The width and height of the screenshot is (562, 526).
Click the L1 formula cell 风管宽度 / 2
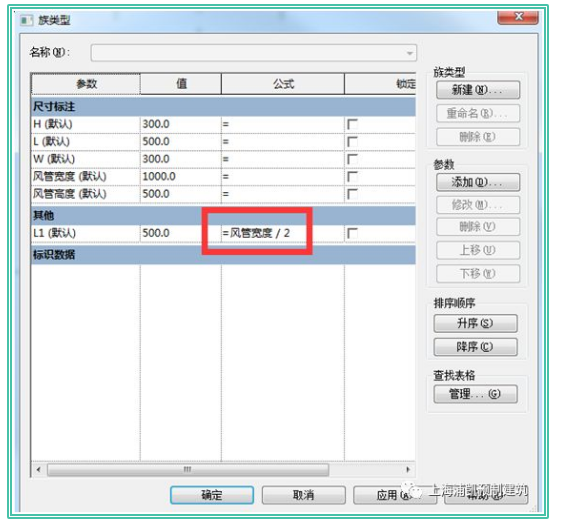(x=283, y=233)
